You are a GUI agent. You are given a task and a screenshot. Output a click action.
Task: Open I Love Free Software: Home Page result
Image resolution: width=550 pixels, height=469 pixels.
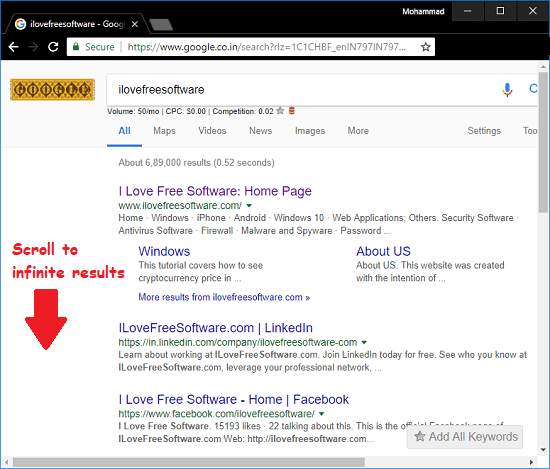215,191
